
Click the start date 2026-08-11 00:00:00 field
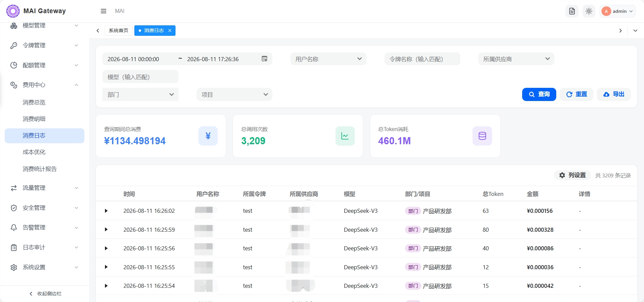coord(133,59)
